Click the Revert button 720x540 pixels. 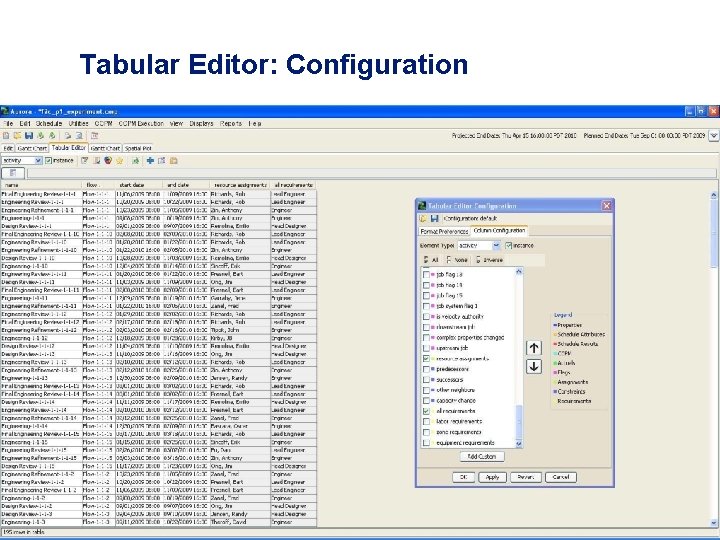point(526,477)
